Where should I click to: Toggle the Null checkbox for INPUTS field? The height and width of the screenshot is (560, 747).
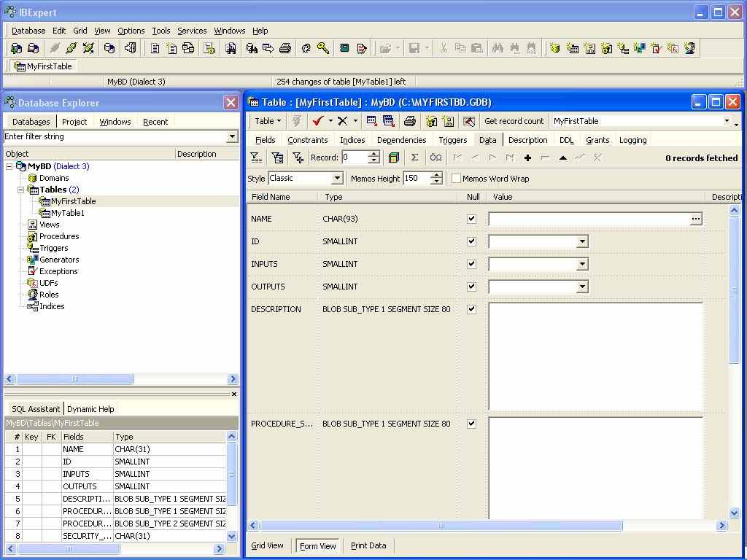472,264
